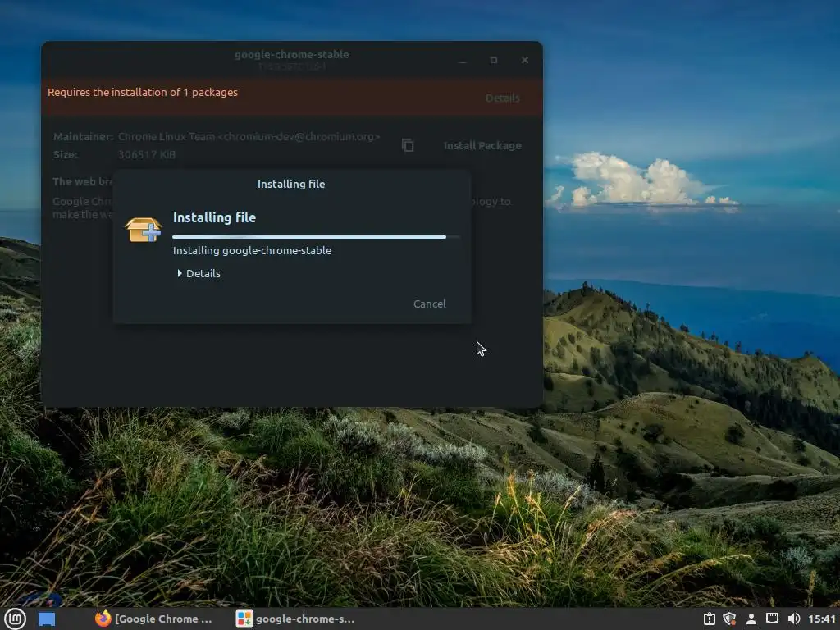The width and height of the screenshot is (840, 630).
Task: Open the update manager shield tray icon
Action: pos(729,619)
